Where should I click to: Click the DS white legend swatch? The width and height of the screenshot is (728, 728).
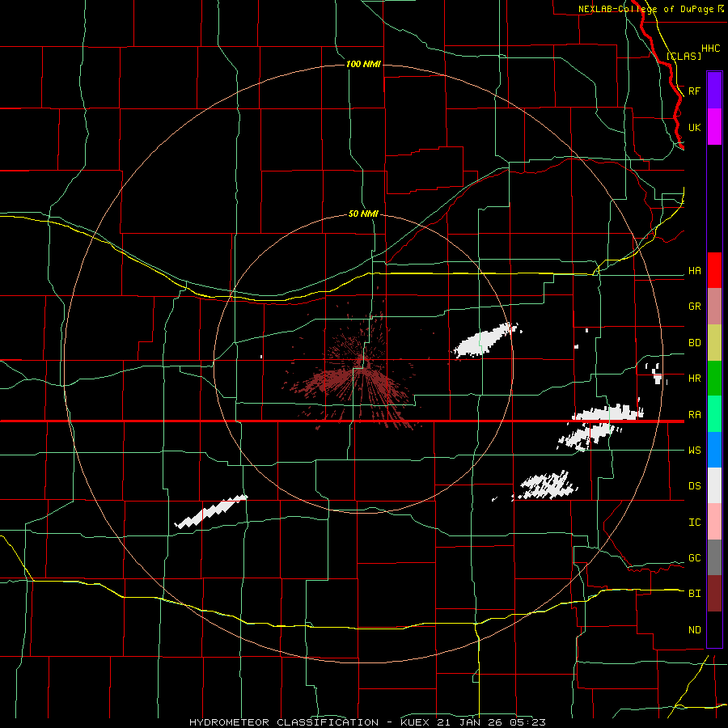click(714, 485)
